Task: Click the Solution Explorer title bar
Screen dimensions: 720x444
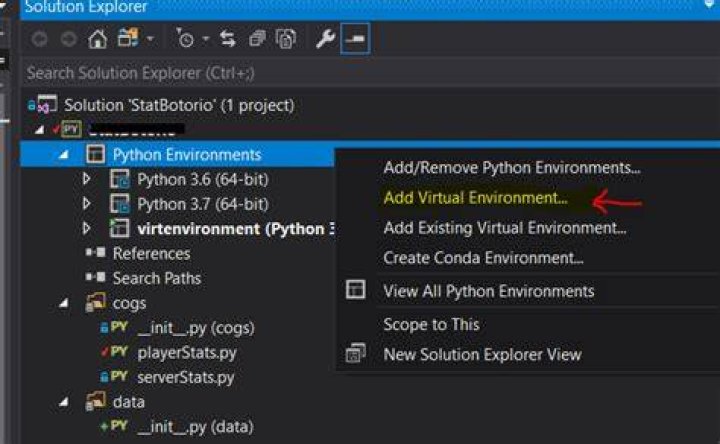Action: coord(370,9)
